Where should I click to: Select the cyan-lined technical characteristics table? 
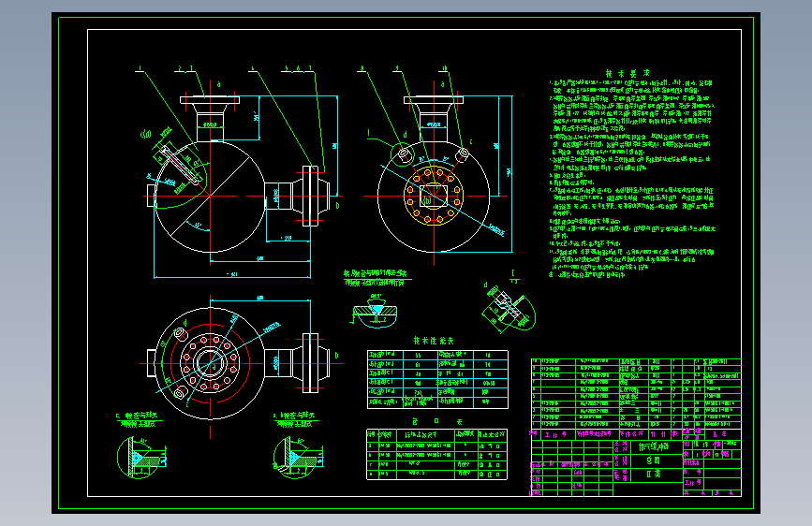[437, 379]
